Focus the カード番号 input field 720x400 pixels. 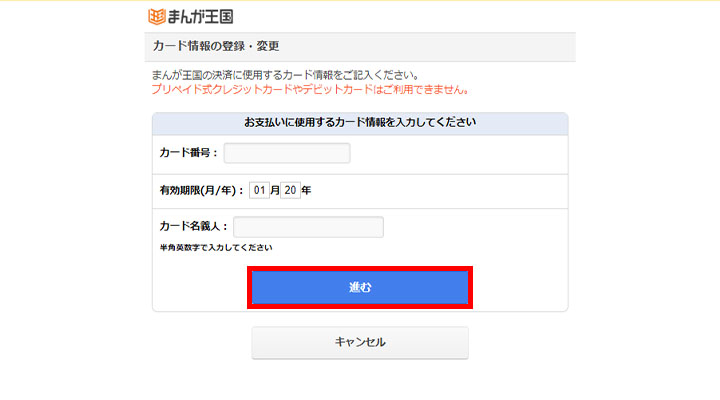(x=287, y=153)
